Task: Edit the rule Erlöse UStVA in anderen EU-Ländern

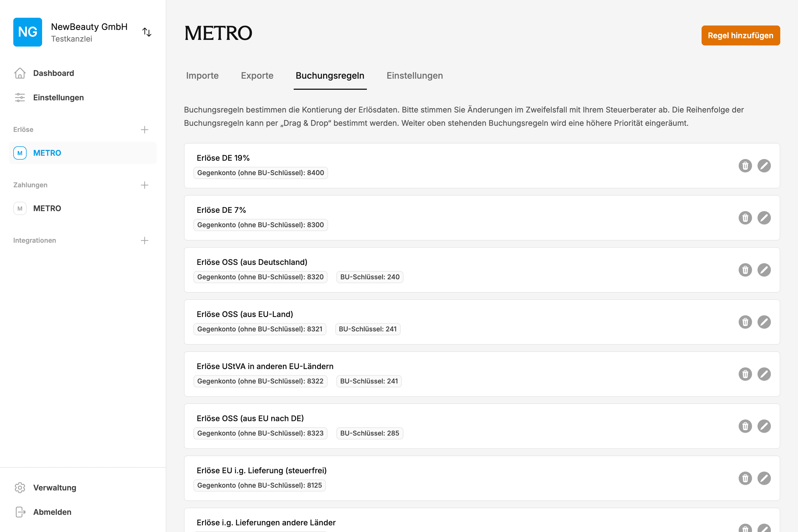Action: 764,374
